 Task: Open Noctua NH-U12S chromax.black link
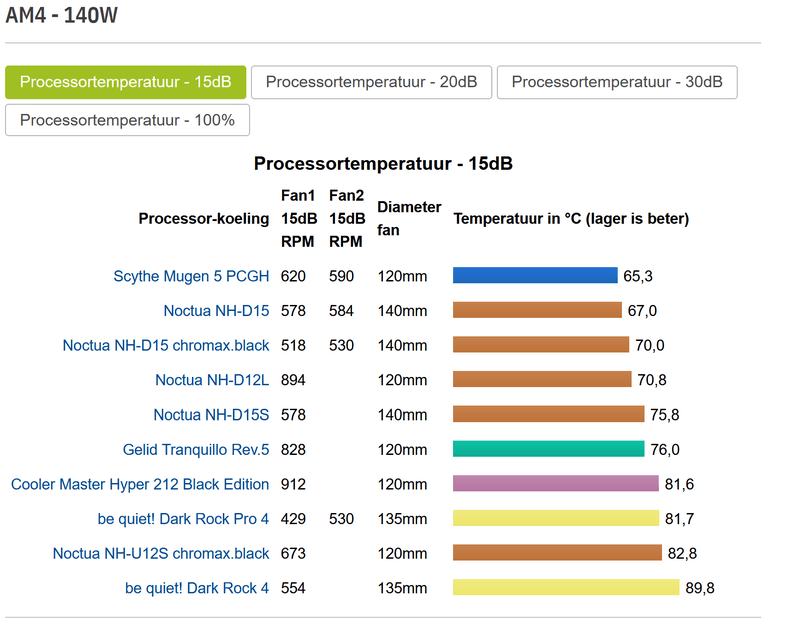coord(161,553)
